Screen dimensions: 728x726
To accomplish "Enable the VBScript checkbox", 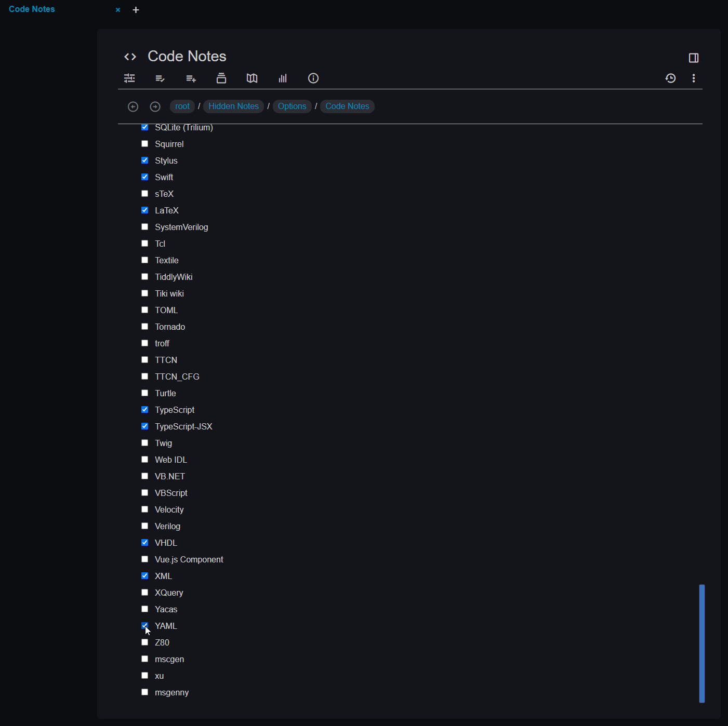I will coord(145,493).
